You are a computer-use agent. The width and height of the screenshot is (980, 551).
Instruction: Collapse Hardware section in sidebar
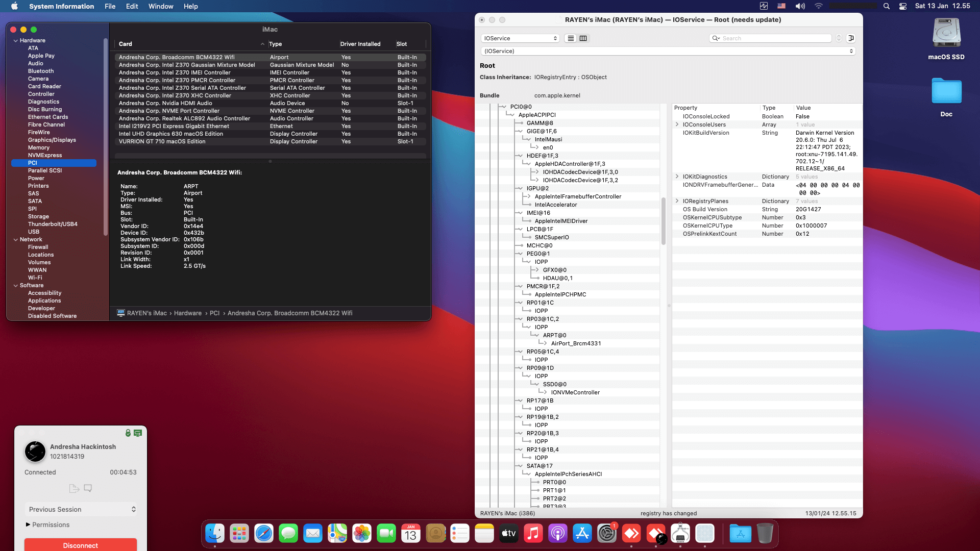[x=15, y=40]
